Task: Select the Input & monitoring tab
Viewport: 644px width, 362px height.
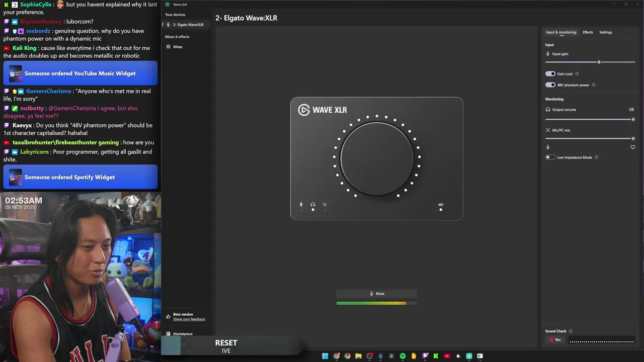Action: pyautogui.click(x=561, y=32)
